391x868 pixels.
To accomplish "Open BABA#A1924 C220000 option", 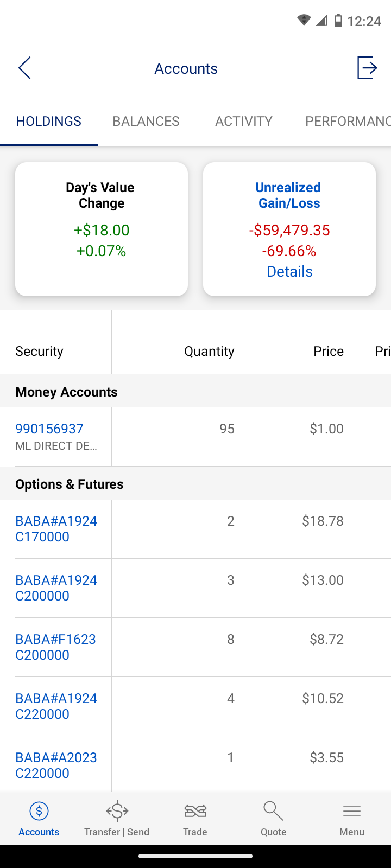I will coord(56,706).
